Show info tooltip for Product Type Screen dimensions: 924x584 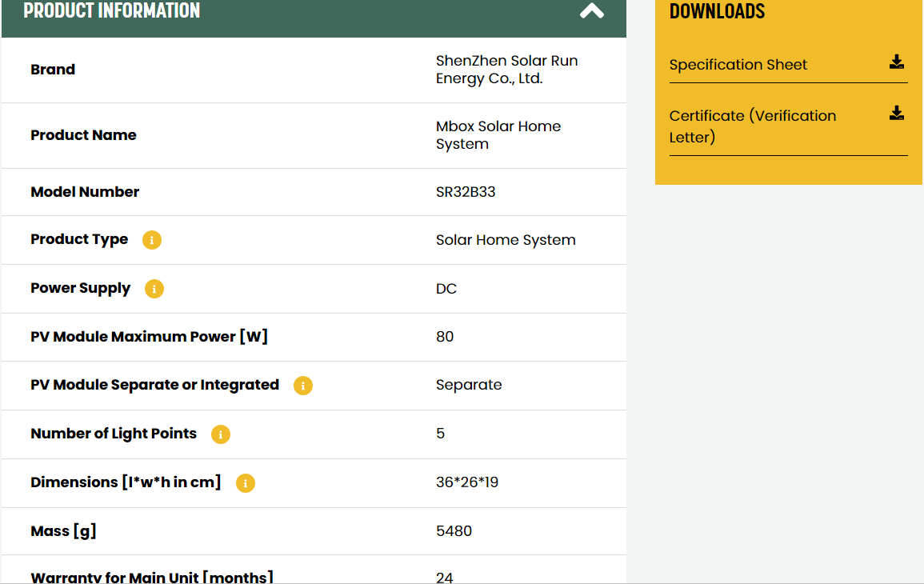(151, 240)
